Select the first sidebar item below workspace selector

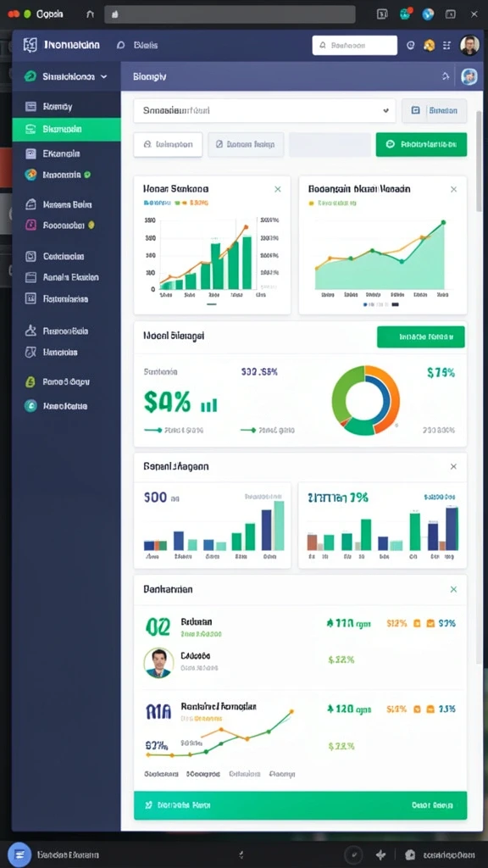pyautogui.click(x=66, y=106)
